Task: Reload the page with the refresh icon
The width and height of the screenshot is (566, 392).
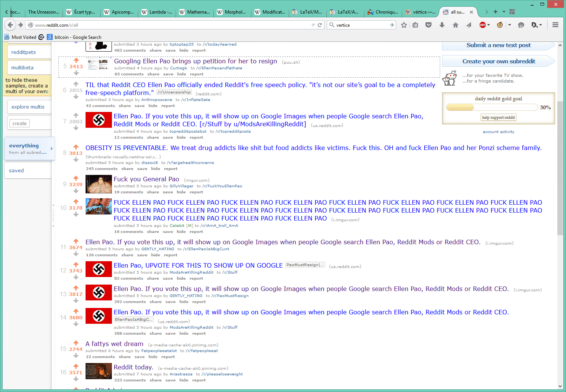Action: [320, 25]
